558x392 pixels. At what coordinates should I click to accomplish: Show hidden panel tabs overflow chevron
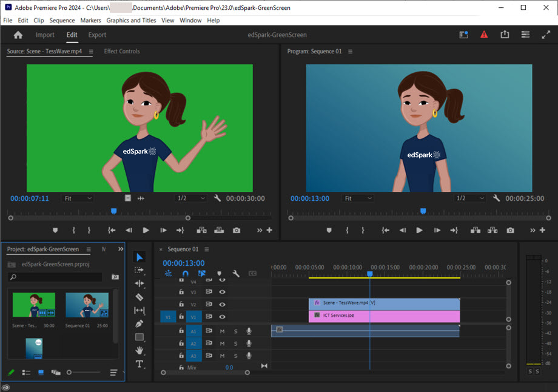(121, 249)
